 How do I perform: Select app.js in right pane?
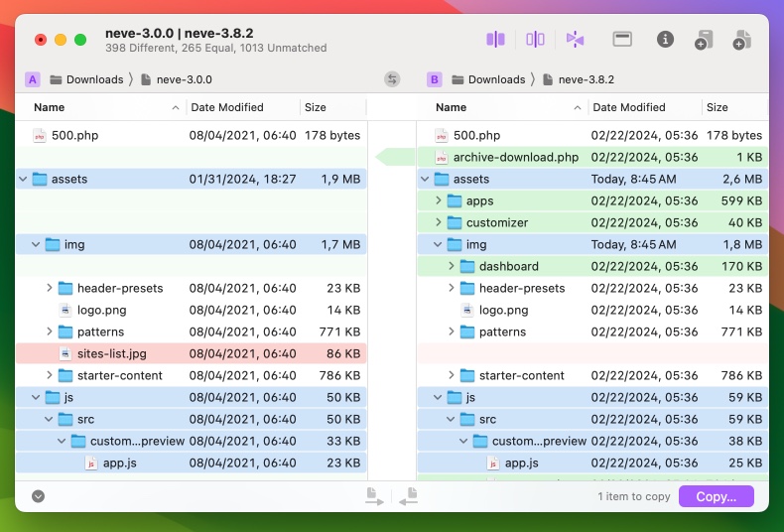click(x=592, y=463)
